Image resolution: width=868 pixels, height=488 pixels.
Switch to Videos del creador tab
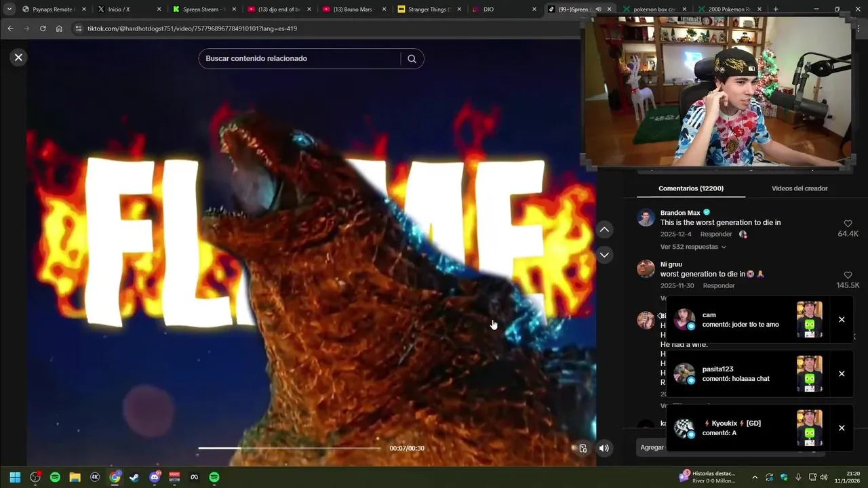tap(800, 188)
